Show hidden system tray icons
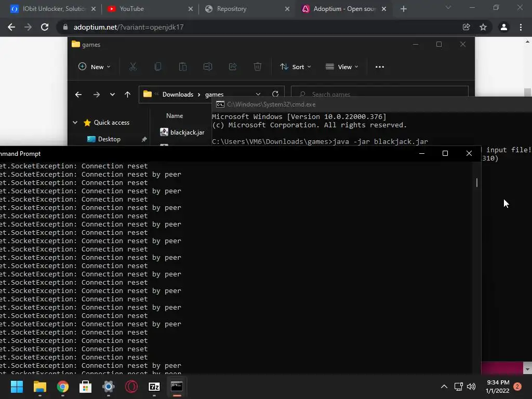 point(444,387)
